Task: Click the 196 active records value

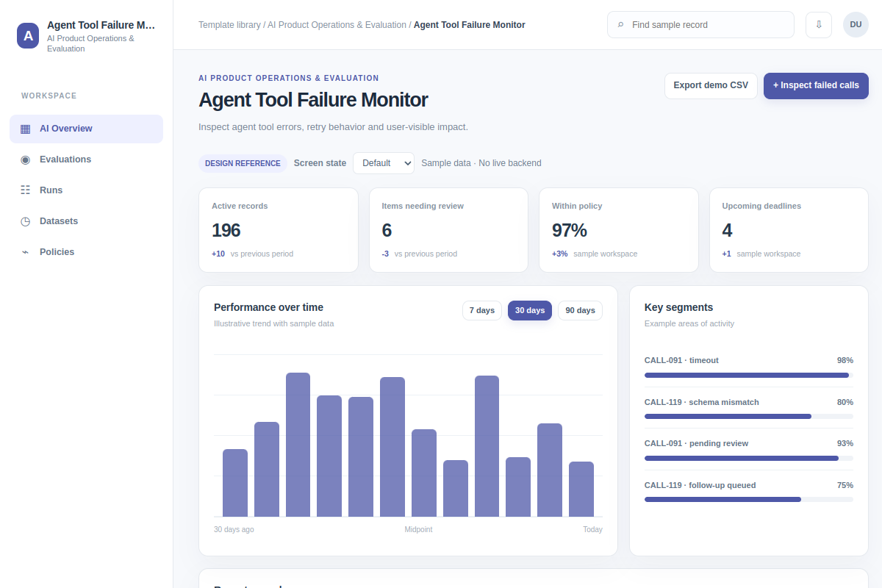Action: pos(226,230)
